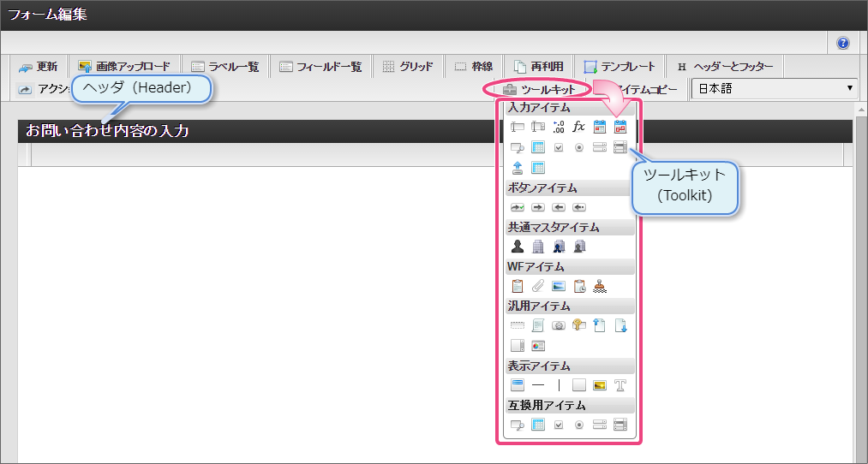The image size is (868, 464).
Task: Collapse the 共通マスタアイテム section header
Action: pyautogui.click(x=570, y=228)
